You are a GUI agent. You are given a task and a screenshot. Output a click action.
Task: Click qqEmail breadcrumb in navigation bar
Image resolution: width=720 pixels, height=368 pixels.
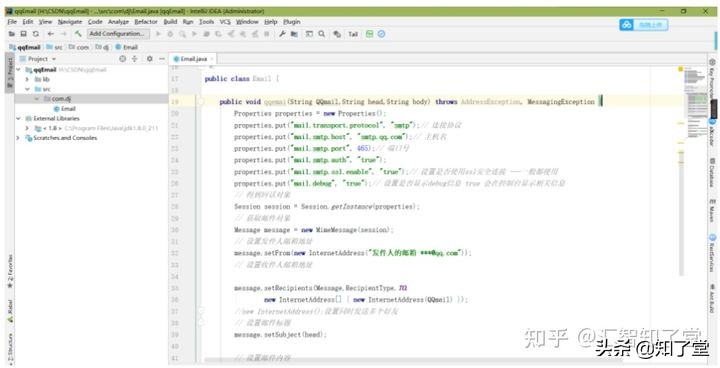click(26, 47)
